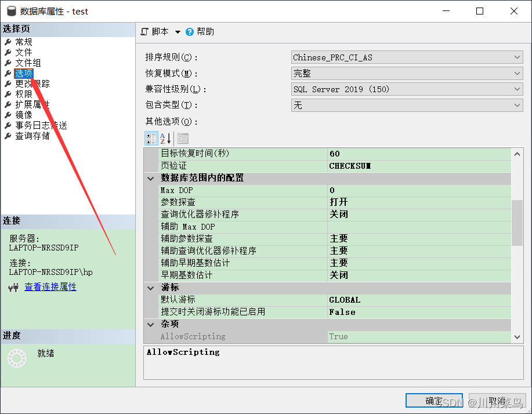
Task: Click wrench icon beside 事务日志传送 page
Action: 8,125
